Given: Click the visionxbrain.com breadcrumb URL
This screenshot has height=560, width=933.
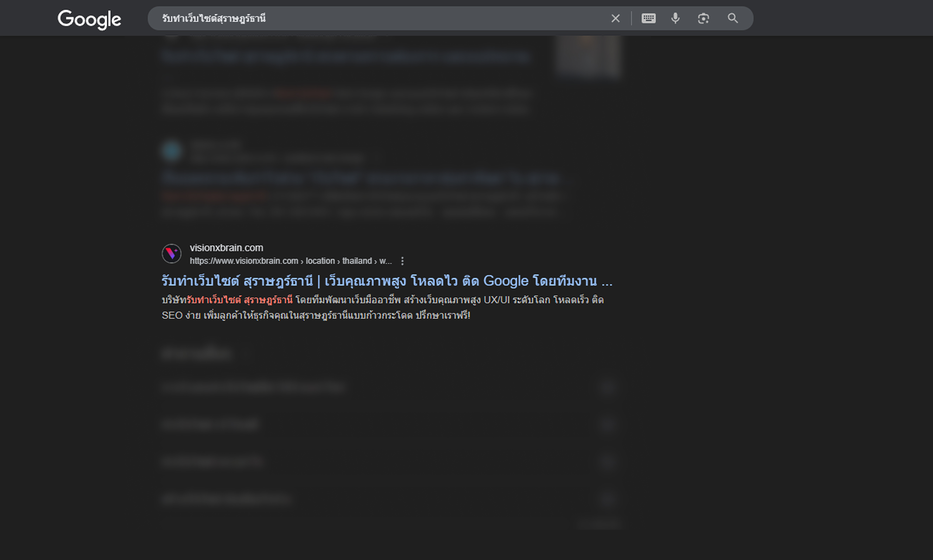Looking at the screenshot, I should [x=291, y=261].
